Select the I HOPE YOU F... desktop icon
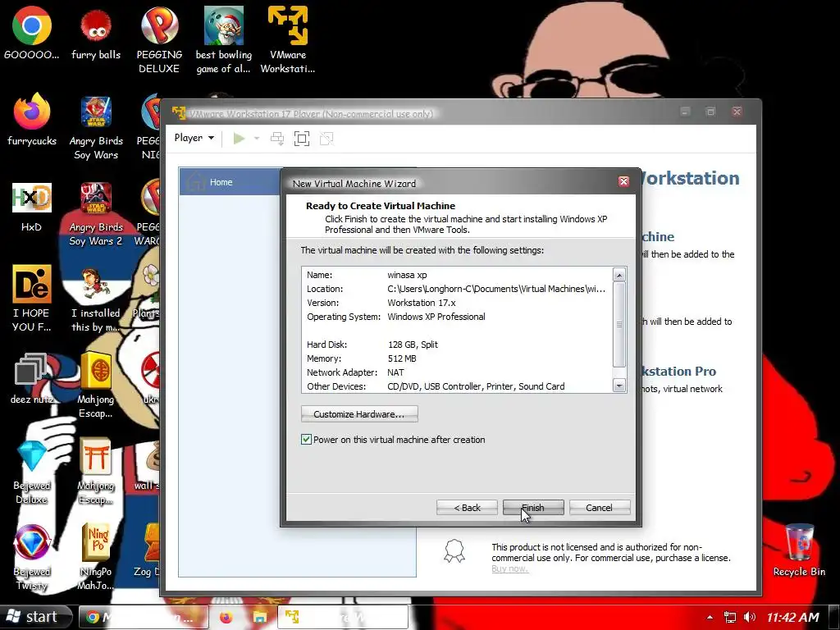This screenshot has width=840, height=630. click(x=32, y=298)
